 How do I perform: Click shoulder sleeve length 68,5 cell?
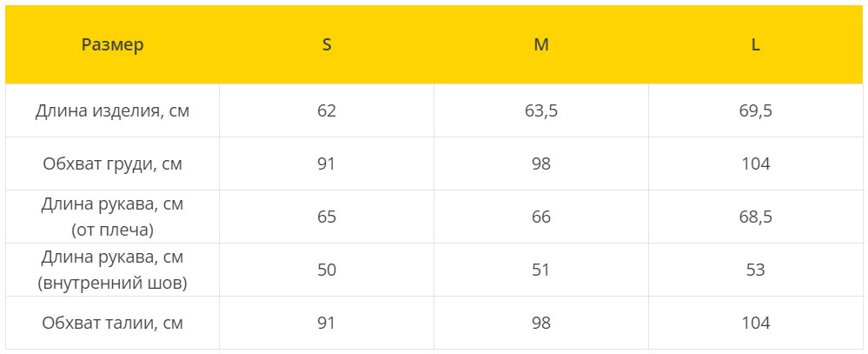(756, 217)
